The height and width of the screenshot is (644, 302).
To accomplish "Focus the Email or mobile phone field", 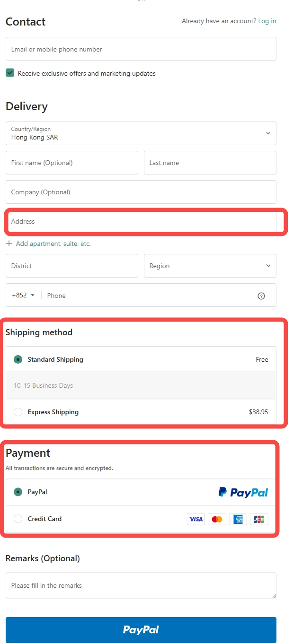I will tap(141, 49).
